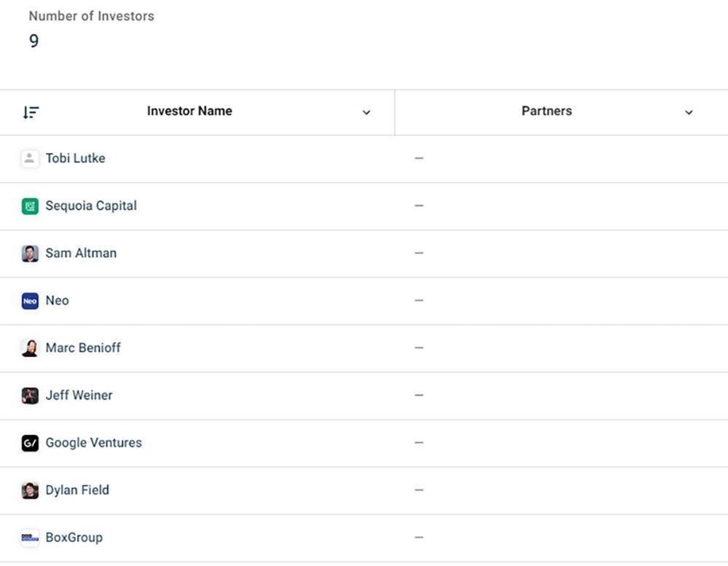Screen dimensions: 728x566
Task: Select the Partners column header
Action: 547,111
